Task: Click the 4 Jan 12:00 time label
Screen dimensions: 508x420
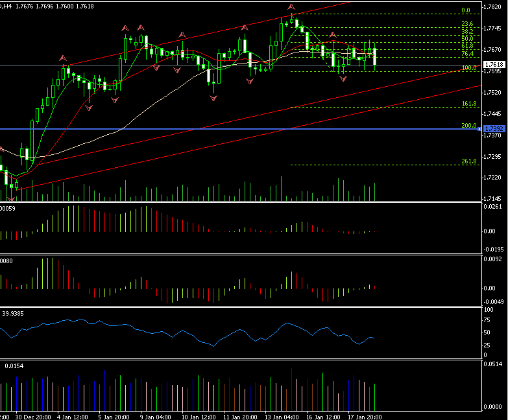Action: click(73, 417)
